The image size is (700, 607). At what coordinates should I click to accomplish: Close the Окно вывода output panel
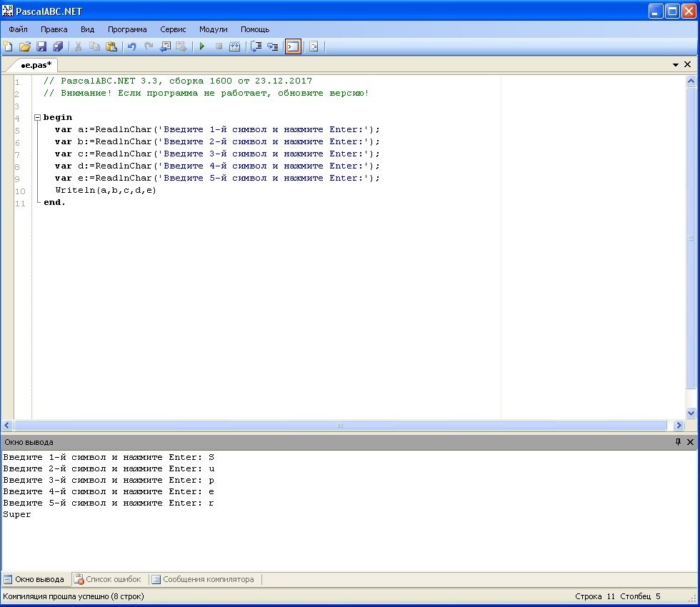(690, 442)
